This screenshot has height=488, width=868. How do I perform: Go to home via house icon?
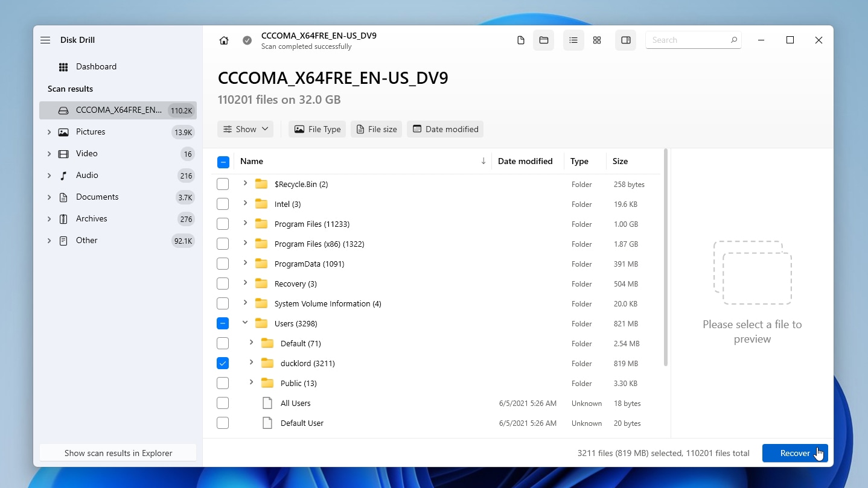point(224,40)
